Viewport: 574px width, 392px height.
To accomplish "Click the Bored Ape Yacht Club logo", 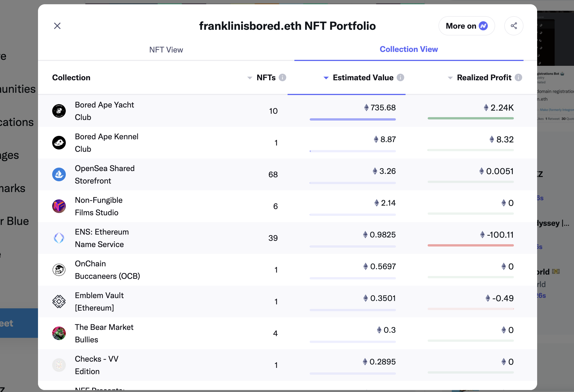I will [59, 111].
